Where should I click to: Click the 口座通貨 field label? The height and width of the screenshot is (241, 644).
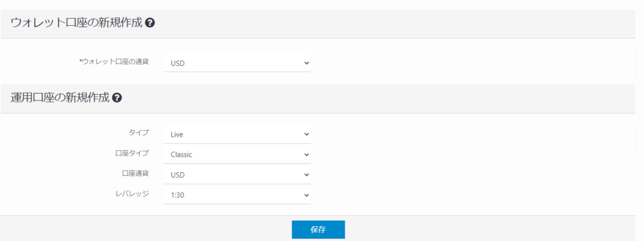[x=135, y=173]
